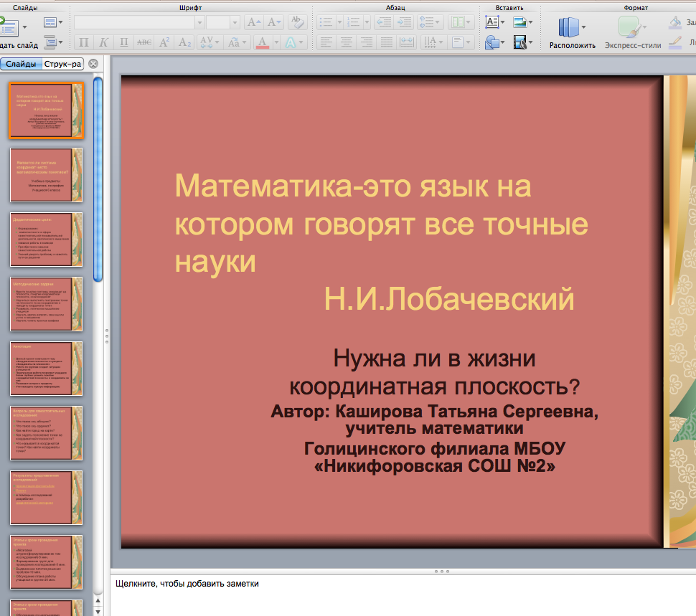Open the font color swatch
696x616 pixels.
(x=263, y=42)
